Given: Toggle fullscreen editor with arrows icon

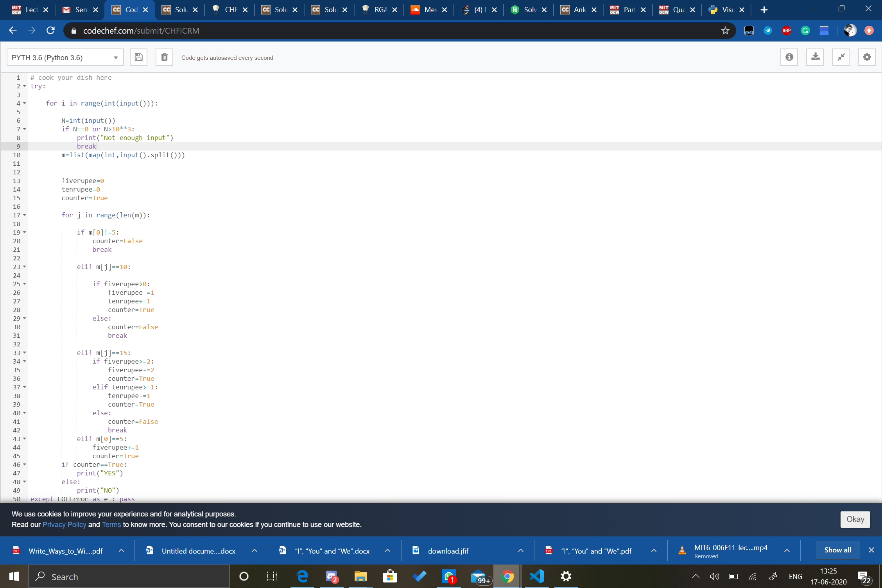Looking at the screenshot, I should (x=841, y=57).
